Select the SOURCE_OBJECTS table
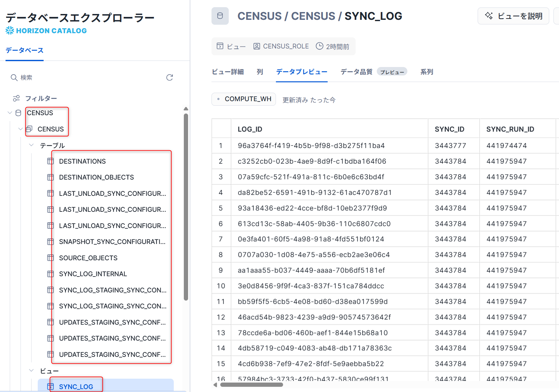Image resolution: width=559 pixels, height=392 pixels. 88,258
